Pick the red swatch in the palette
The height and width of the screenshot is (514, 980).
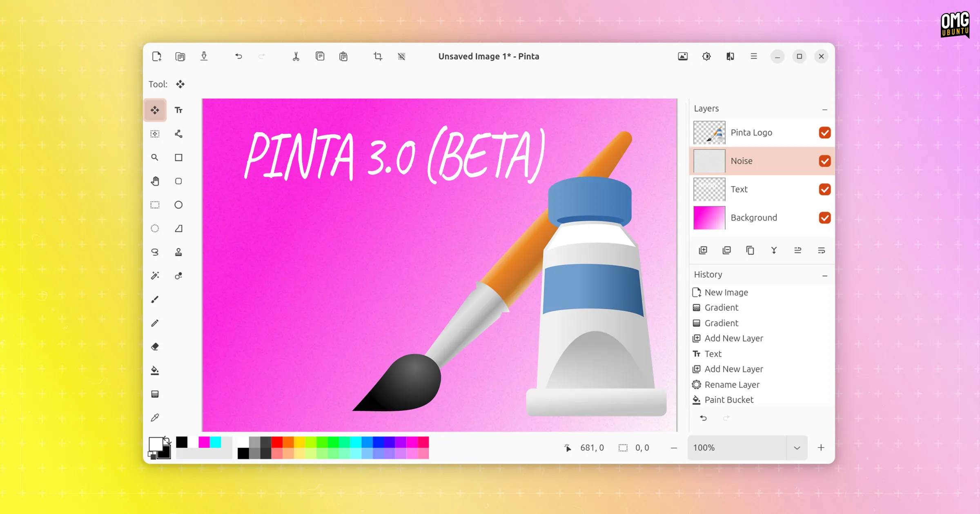coord(277,442)
